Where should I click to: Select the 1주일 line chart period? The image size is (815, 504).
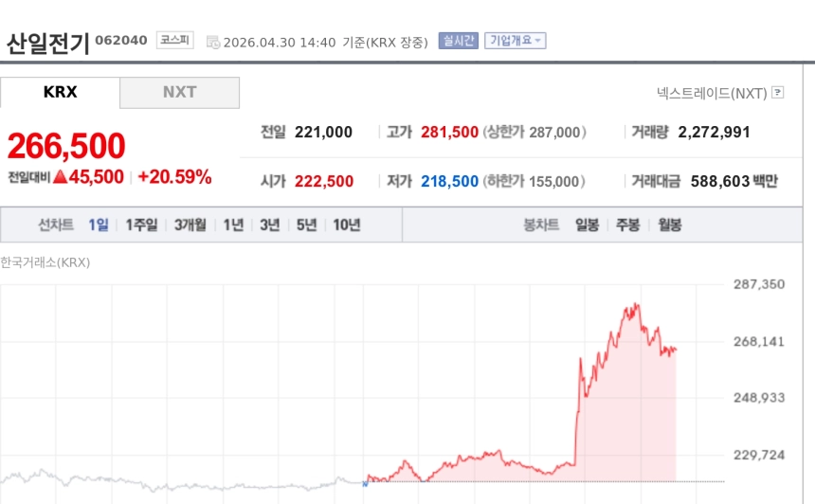[141, 225]
